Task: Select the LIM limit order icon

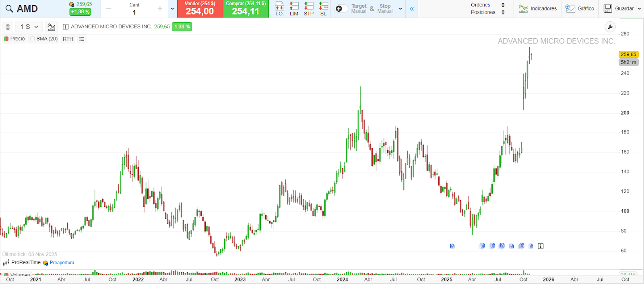Action: pyautogui.click(x=294, y=8)
